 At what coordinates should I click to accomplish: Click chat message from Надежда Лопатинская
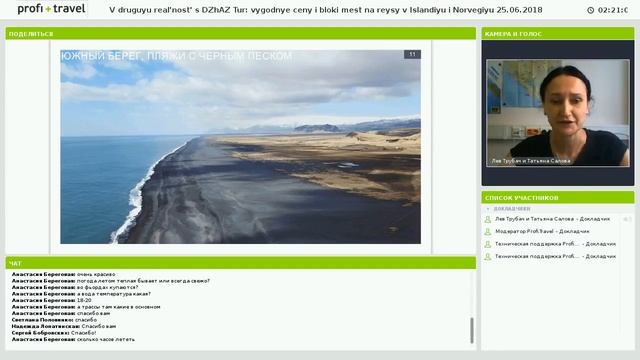click(64, 327)
